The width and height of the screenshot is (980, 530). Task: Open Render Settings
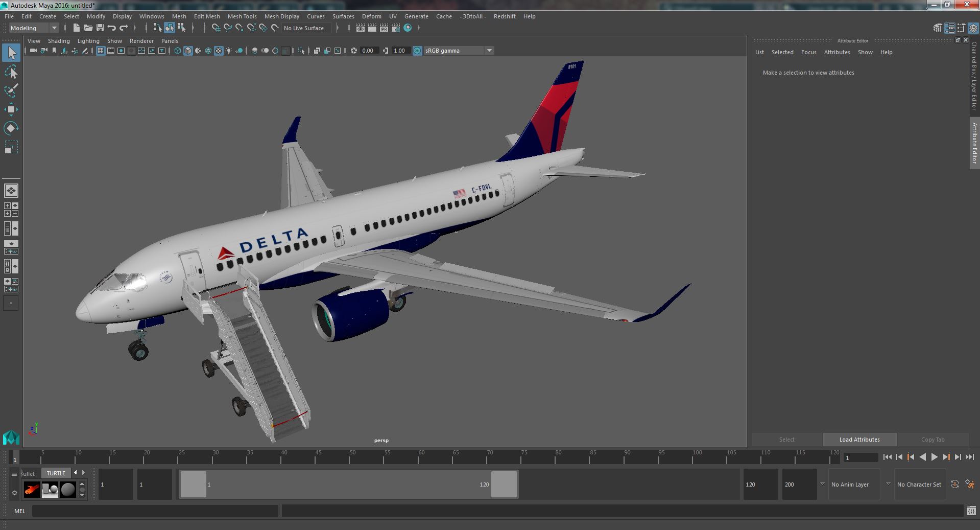coord(396,28)
